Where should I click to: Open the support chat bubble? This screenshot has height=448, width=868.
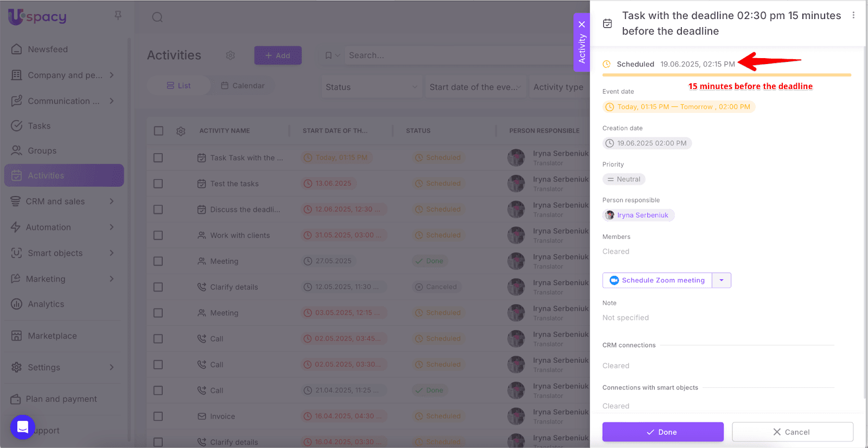tap(23, 427)
